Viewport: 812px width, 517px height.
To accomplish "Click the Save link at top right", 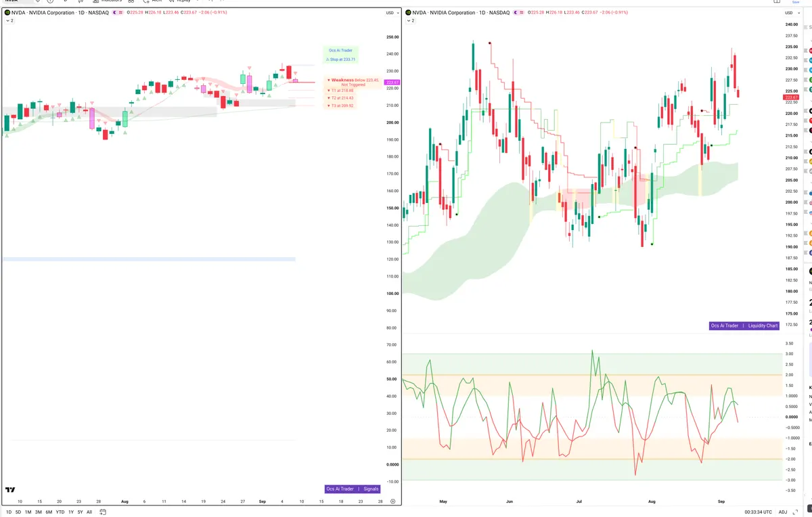I will pos(796,2).
